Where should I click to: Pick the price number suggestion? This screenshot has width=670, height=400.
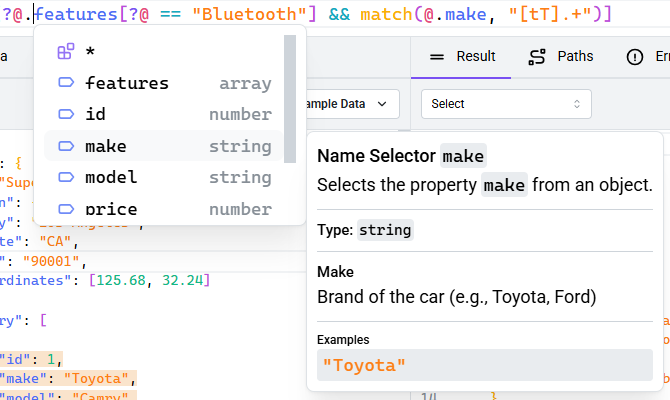tap(163, 209)
